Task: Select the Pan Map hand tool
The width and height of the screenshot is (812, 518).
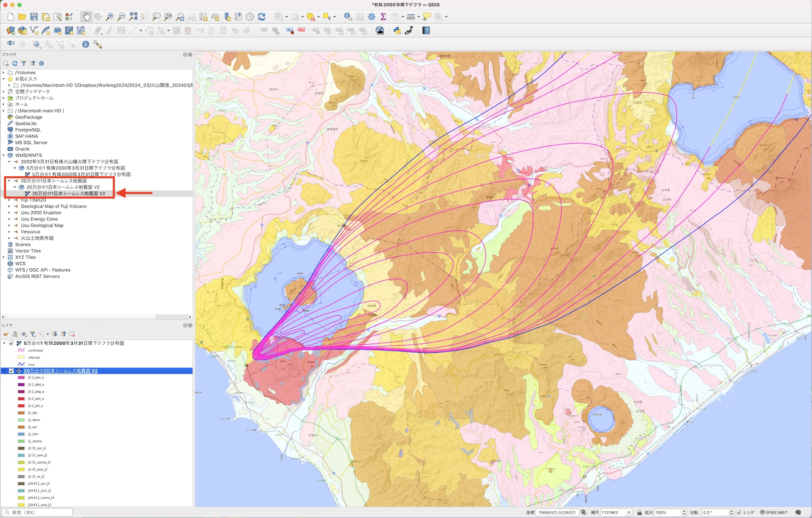Action: (86, 17)
